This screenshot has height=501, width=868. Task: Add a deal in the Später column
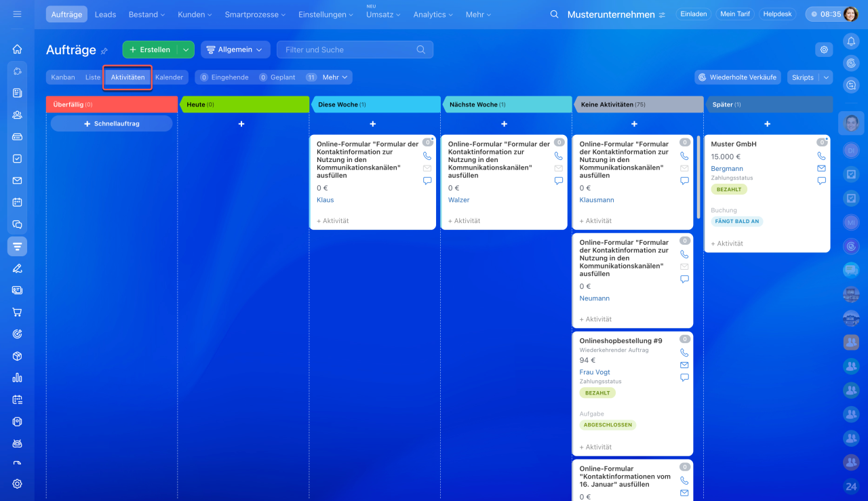click(767, 124)
